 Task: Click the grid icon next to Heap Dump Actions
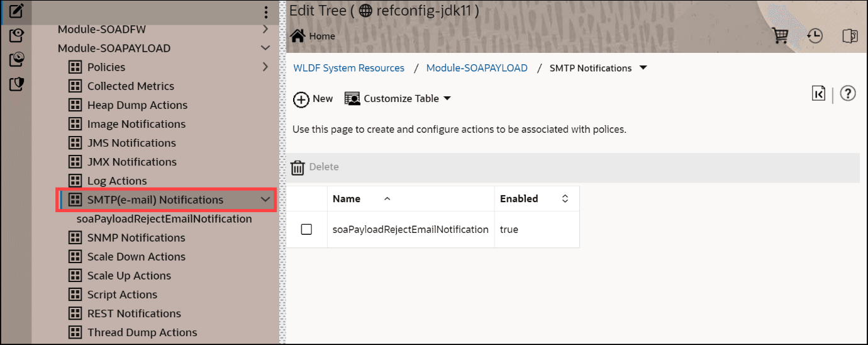[75, 105]
